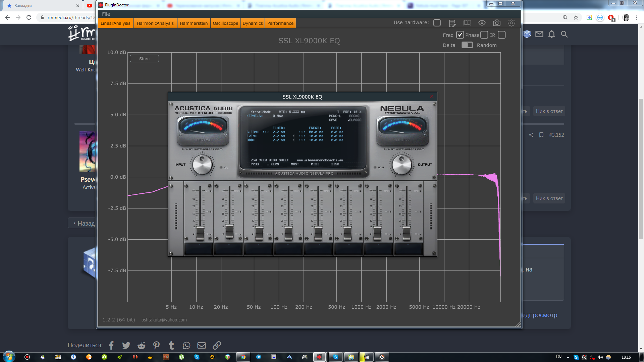Share the thread via the Reddit icon
644x362 pixels.
[x=141, y=345]
